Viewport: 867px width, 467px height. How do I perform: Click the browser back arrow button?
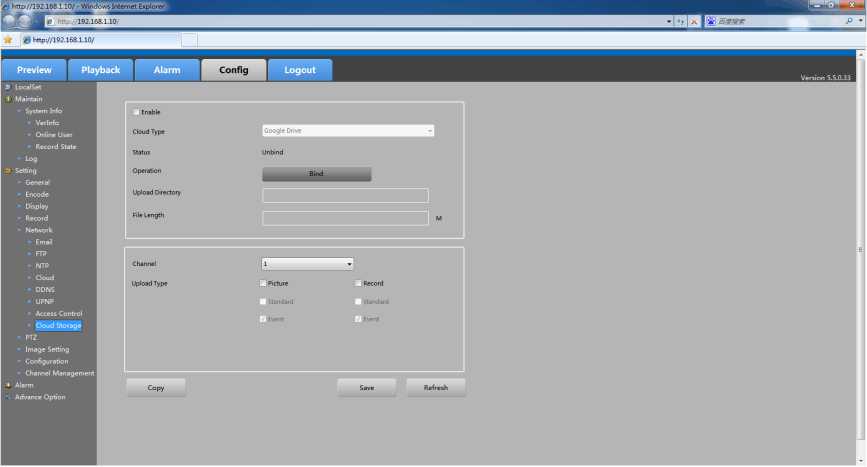[10, 21]
